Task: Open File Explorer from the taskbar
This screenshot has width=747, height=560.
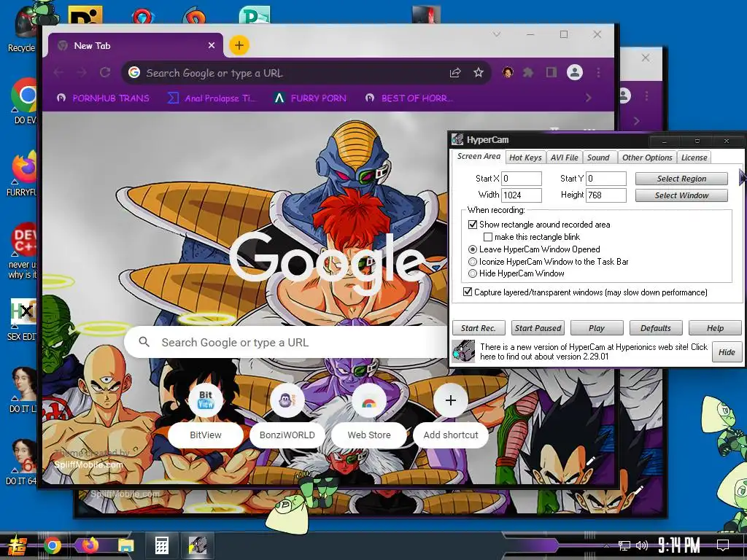Action: (x=125, y=545)
